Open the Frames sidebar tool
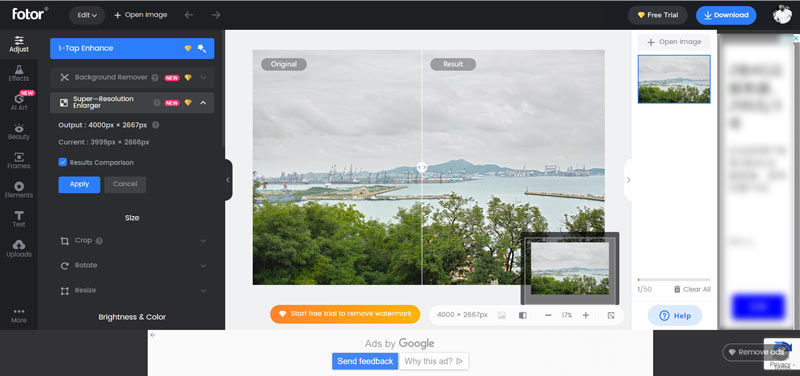Viewport: 800px width, 376px height. pos(19,161)
